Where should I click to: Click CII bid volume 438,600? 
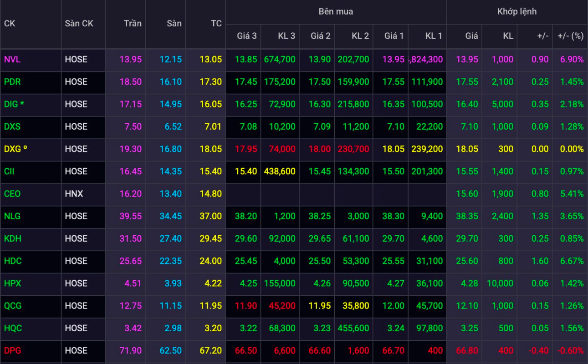[x=280, y=171]
